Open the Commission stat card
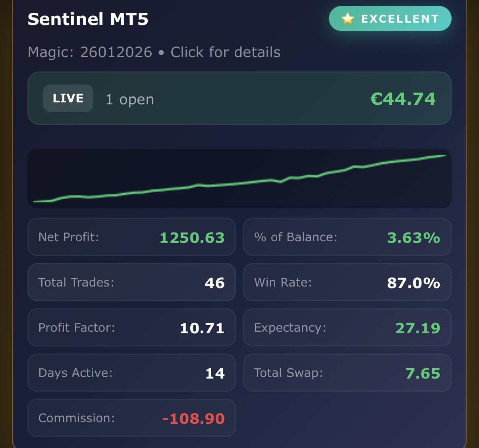This screenshot has width=479, height=448. pos(131,418)
